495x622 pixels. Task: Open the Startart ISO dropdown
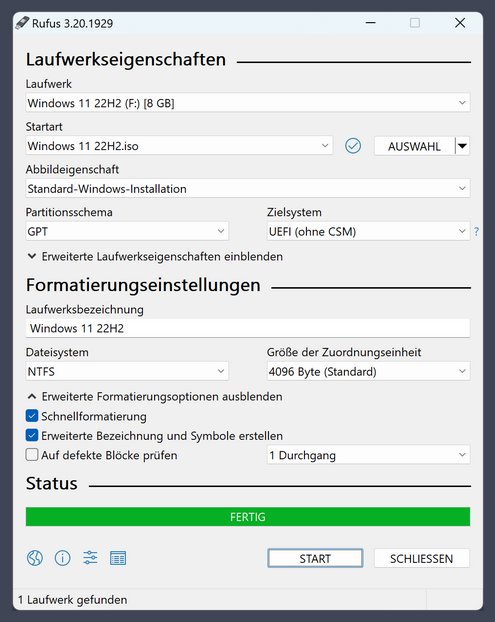[x=179, y=146]
